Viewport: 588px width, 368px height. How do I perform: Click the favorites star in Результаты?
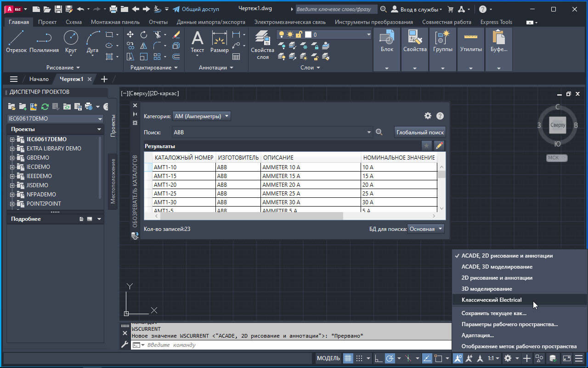[427, 146]
